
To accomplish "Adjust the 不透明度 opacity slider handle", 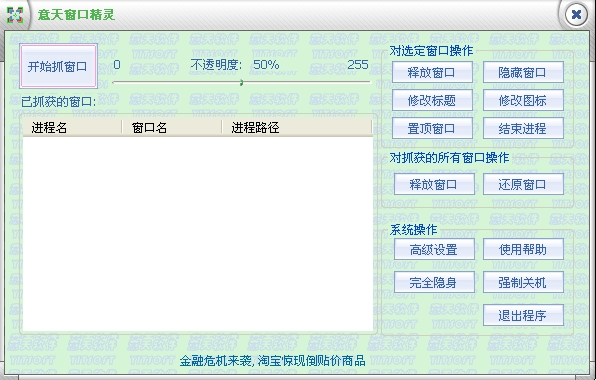I will pos(241,82).
